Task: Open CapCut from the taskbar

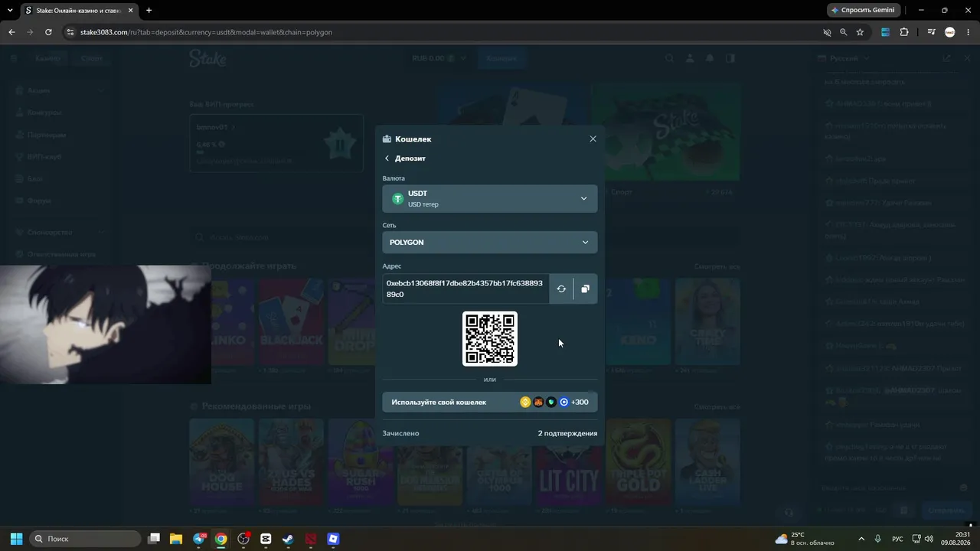Action: [266, 539]
